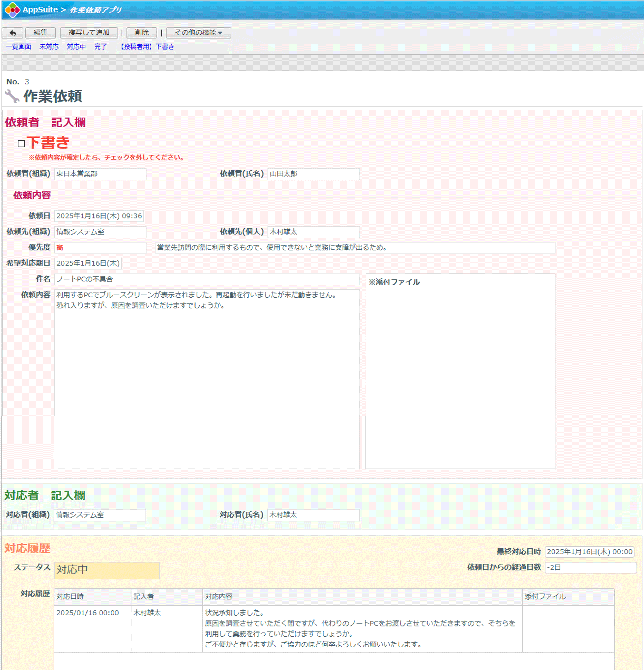
Task: Switch to the 未対応 view
Action: point(49,47)
